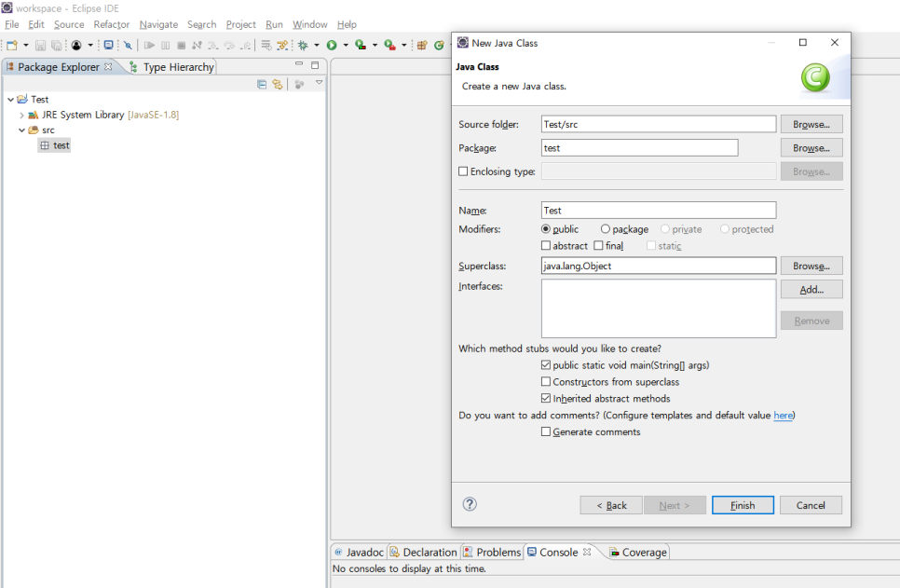Click the black circular profile toolbar icon
This screenshot has width=900, height=588.
tap(76, 46)
